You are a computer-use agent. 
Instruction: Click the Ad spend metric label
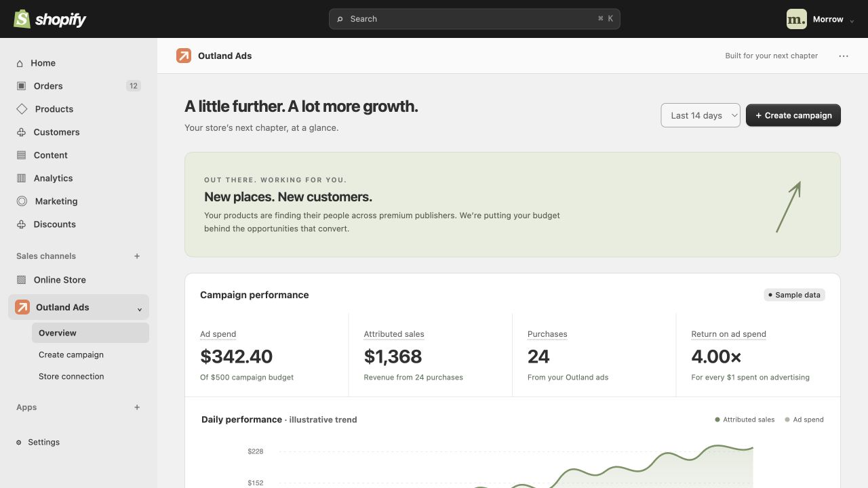coord(218,334)
